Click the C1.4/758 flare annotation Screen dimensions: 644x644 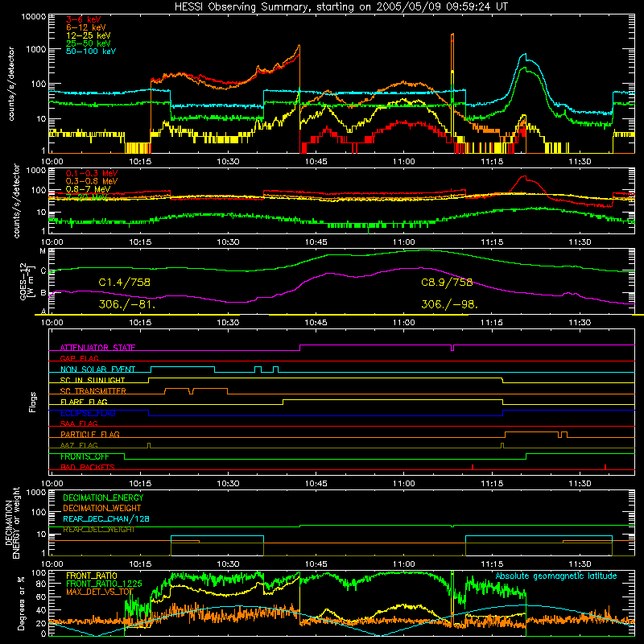click(125, 283)
